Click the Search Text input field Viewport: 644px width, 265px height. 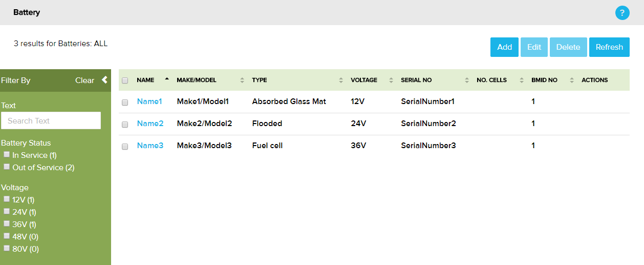(51, 121)
